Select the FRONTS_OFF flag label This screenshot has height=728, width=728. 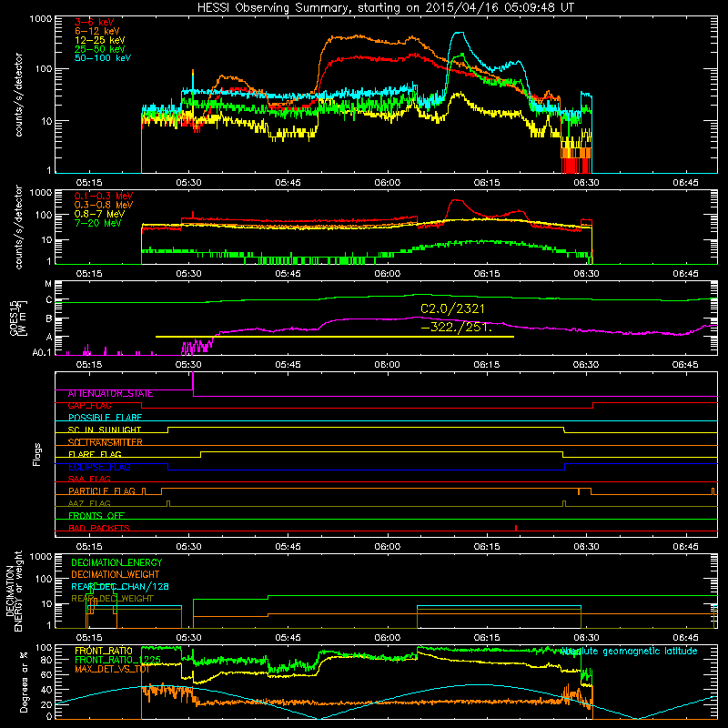96,516
